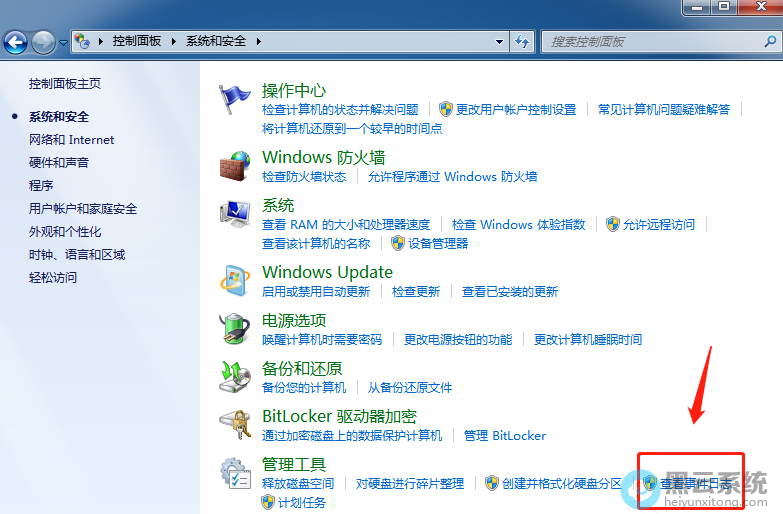Click the Administrative Tools icon

pyautogui.click(x=235, y=473)
